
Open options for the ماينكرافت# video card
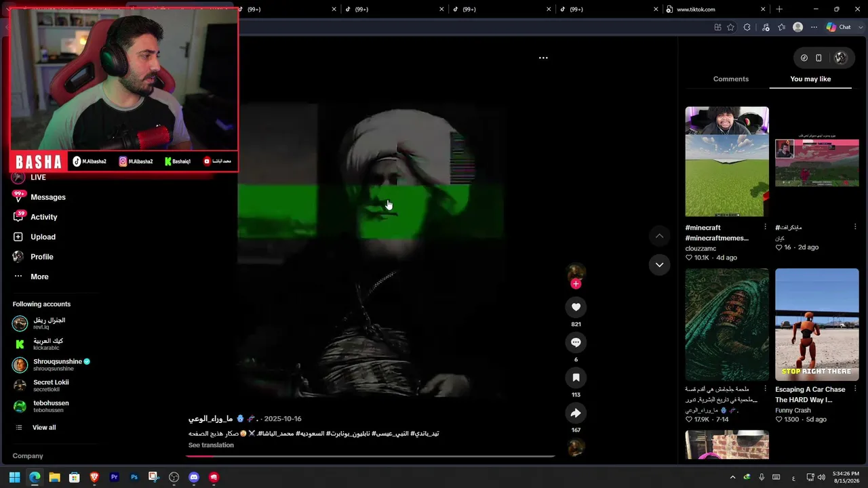coord(855,227)
